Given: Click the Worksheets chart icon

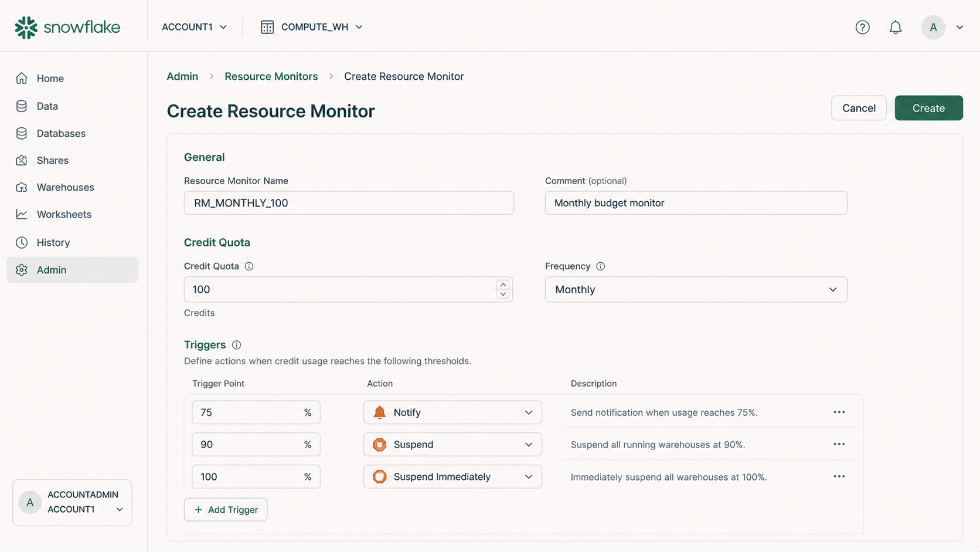Looking at the screenshot, I should click(x=22, y=214).
